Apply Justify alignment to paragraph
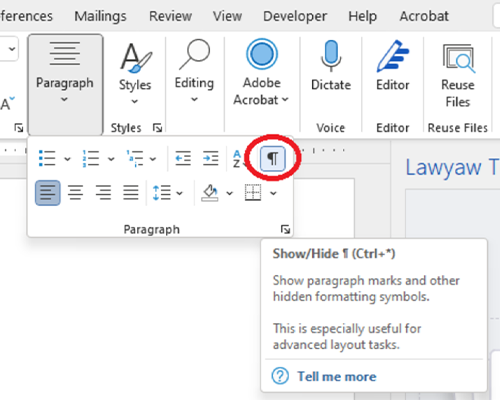 [131, 193]
